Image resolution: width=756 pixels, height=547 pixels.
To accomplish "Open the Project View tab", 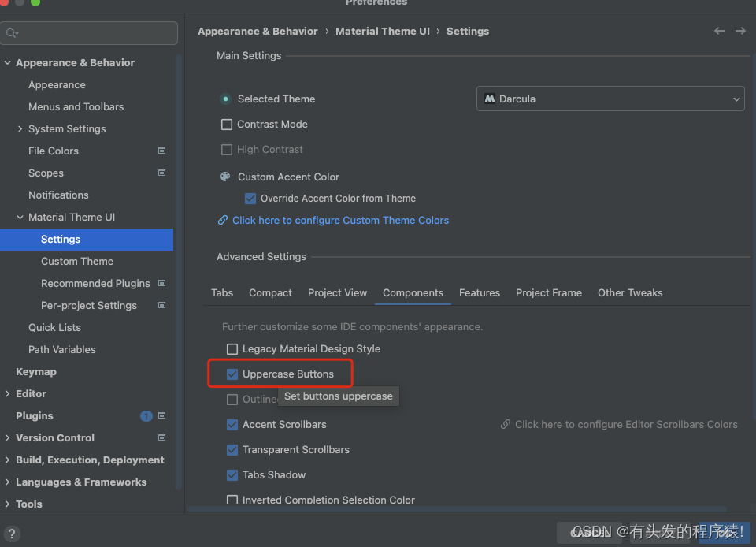I will (x=338, y=292).
